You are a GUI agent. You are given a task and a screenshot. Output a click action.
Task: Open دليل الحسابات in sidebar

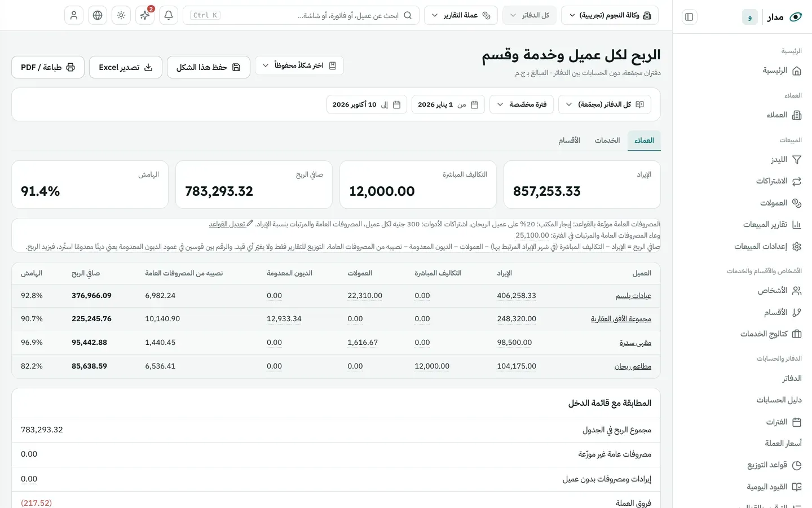click(x=779, y=400)
